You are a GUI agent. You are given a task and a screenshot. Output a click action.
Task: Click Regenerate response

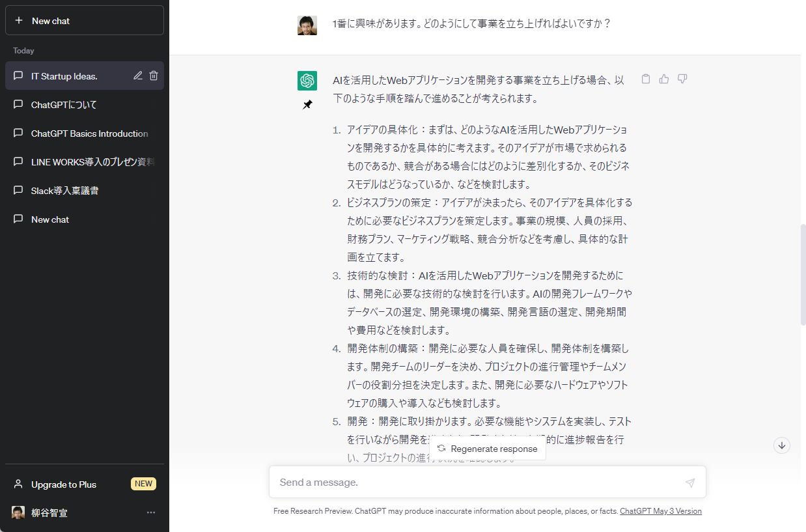point(487,449)
